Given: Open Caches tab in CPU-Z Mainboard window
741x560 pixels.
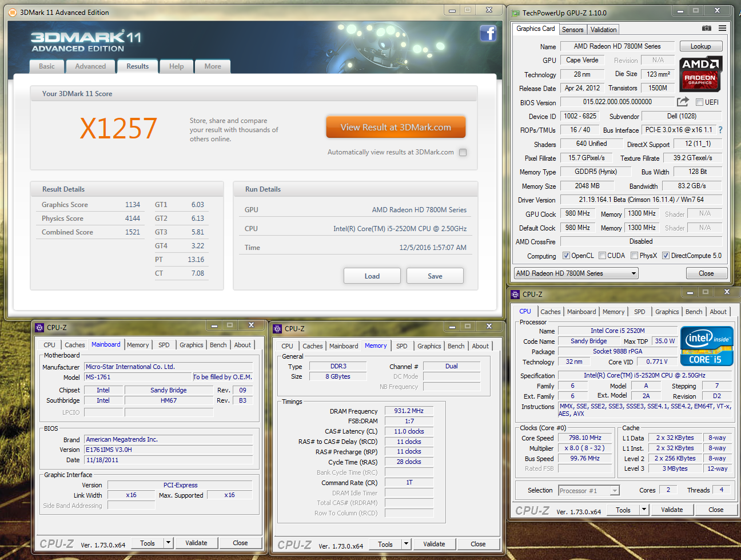Looking at the screenshot, I should [x=75, y=345].
